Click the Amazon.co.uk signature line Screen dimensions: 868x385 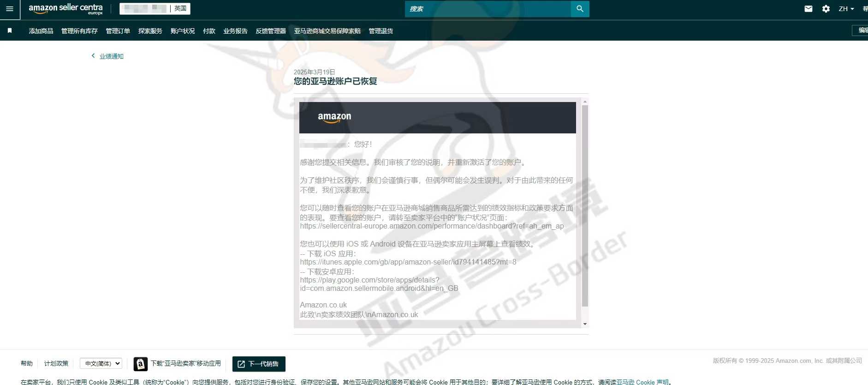click(x=323, y=305)
